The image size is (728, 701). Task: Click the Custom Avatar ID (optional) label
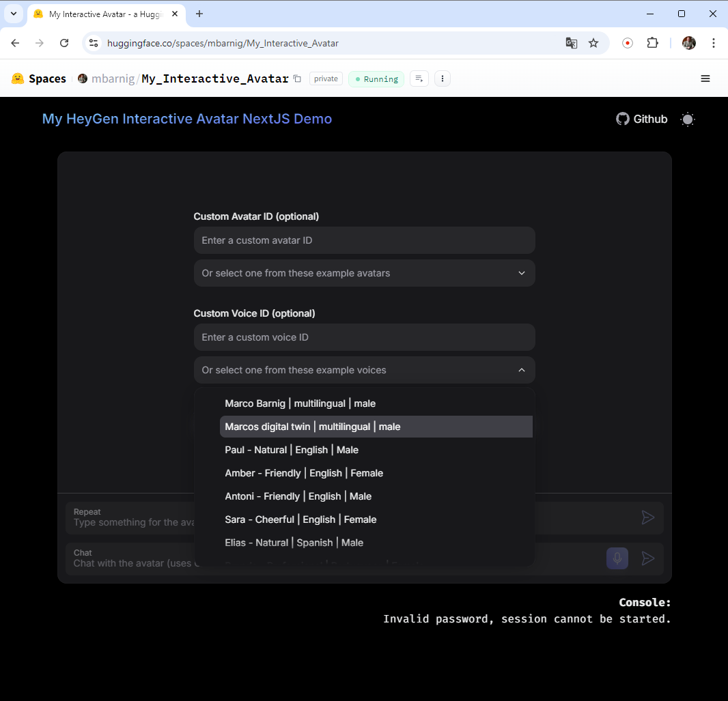click(x=256, y=216)
